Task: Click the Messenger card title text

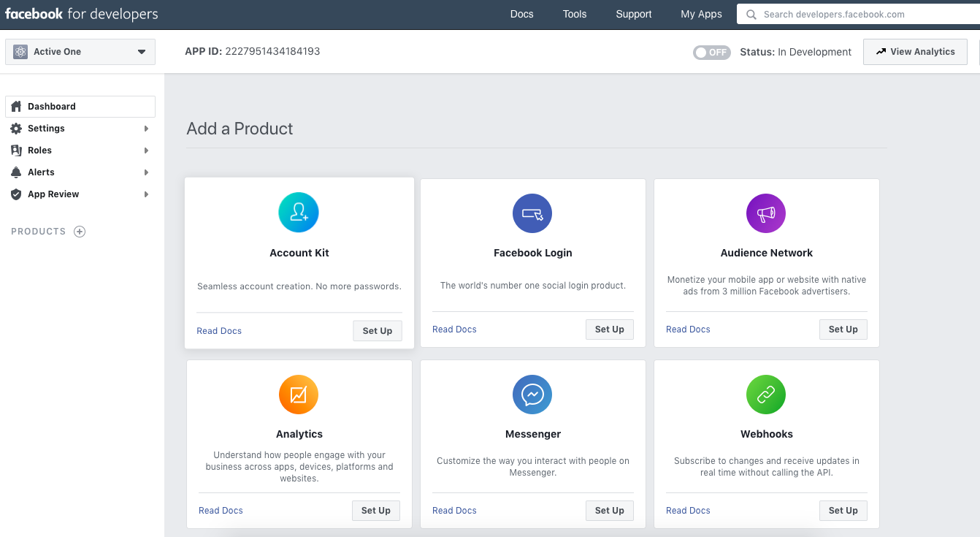Action: click(533, 434)
